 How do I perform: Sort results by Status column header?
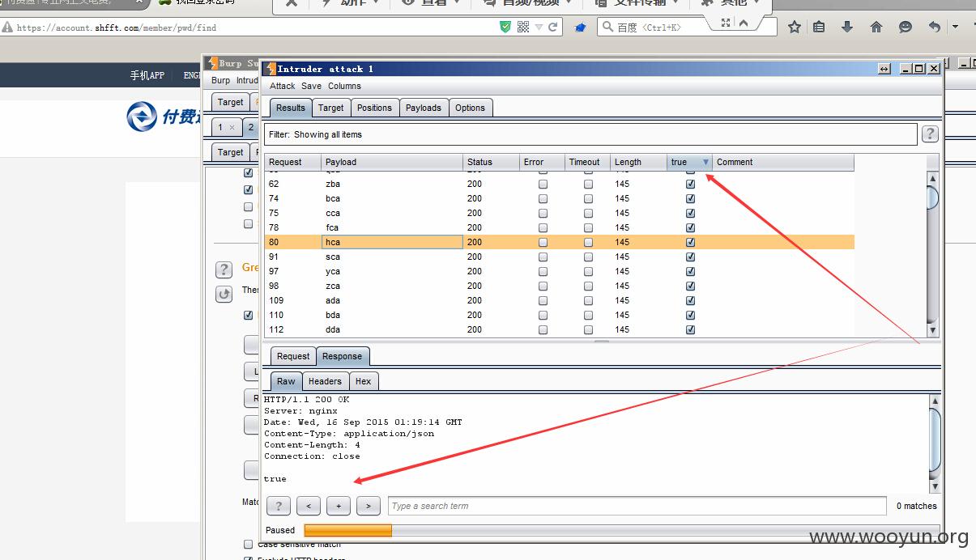pyautogui.click(x=491, y=162)
